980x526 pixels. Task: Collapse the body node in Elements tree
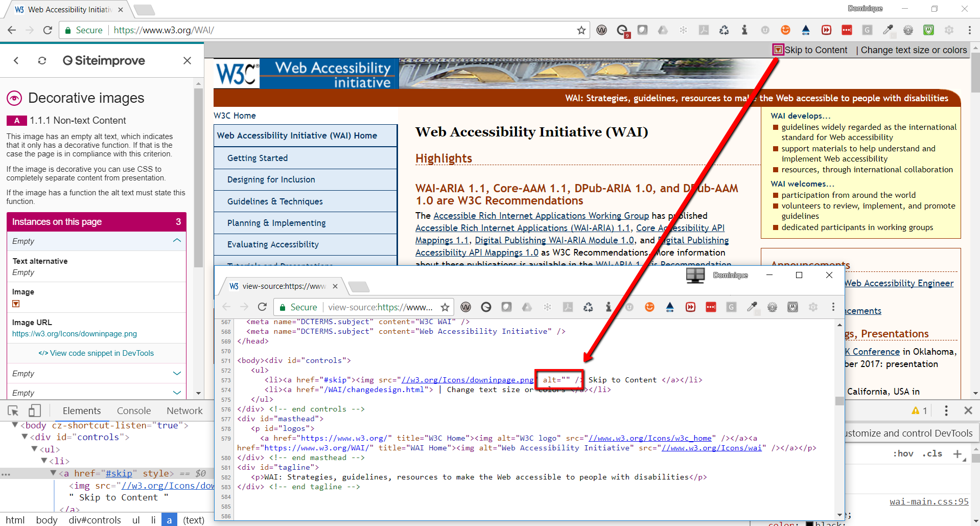pos(15,425)
